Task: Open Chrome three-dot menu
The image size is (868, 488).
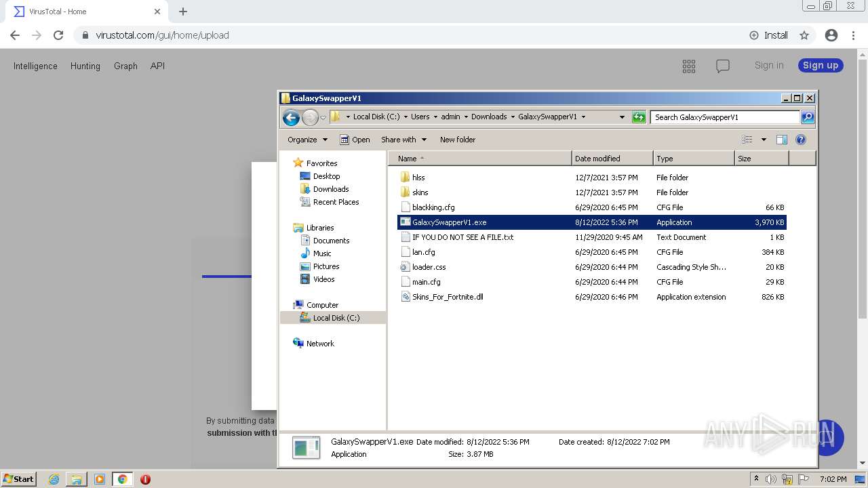Action: click(x=854, y=35)
